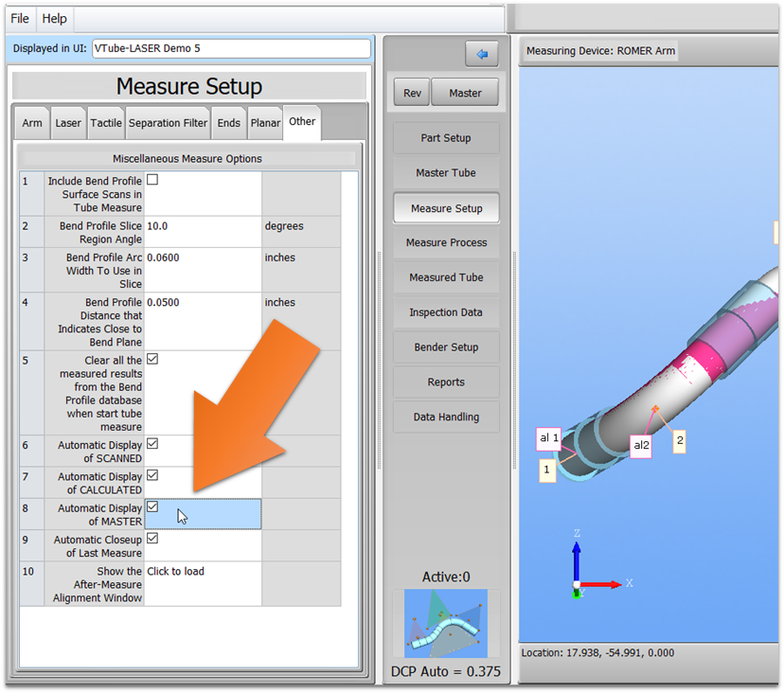Switch to the Laser tab
The height and width of the screenshot is (693, 784).
[x=68, y=123]
